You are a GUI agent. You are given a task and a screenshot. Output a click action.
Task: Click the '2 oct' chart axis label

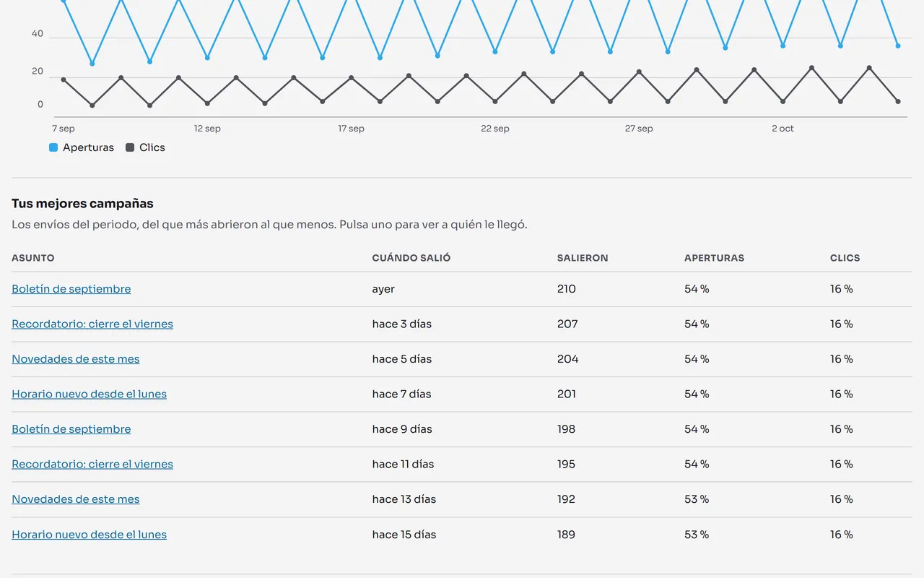[783, 129]
